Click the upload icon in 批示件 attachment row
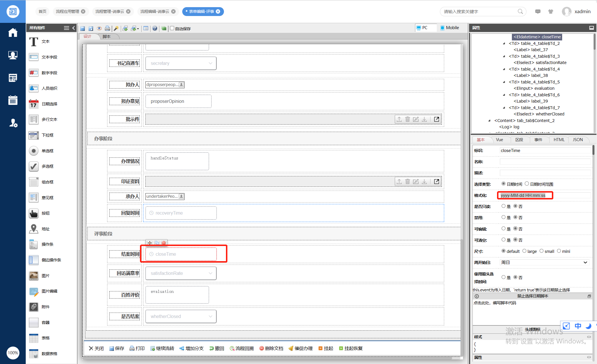 coord(399,119)
